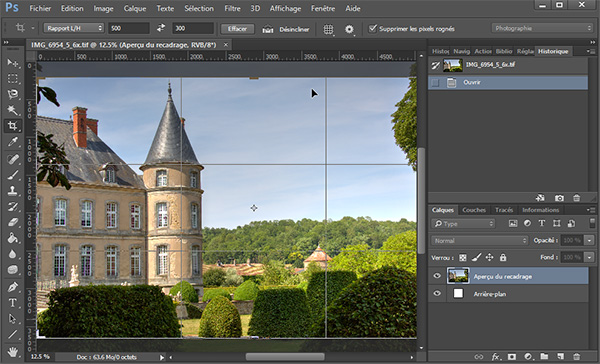Screen dimensions: 600x364
Task: Filter layers by text layers icon
Action: [542, 224]
